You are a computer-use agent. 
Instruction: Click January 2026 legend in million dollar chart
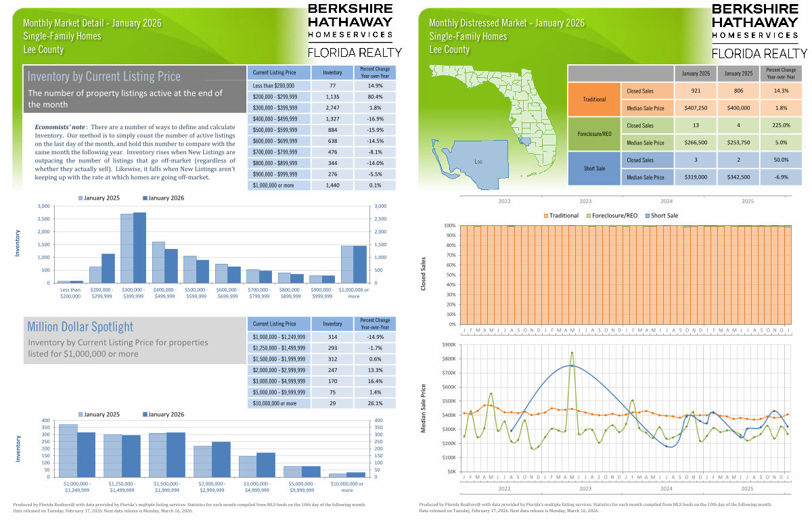[145, 414]
